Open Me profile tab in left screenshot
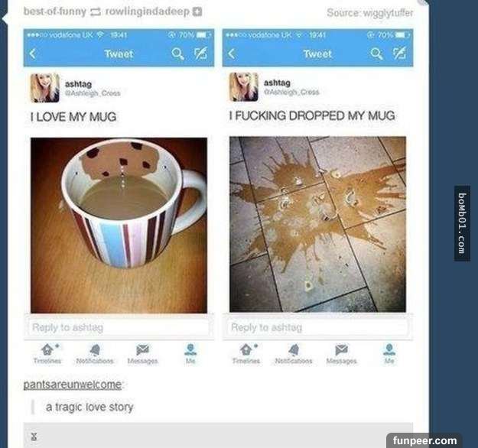Image resolution: width=478 pixels, height=448 pixels. coord(190,354)
